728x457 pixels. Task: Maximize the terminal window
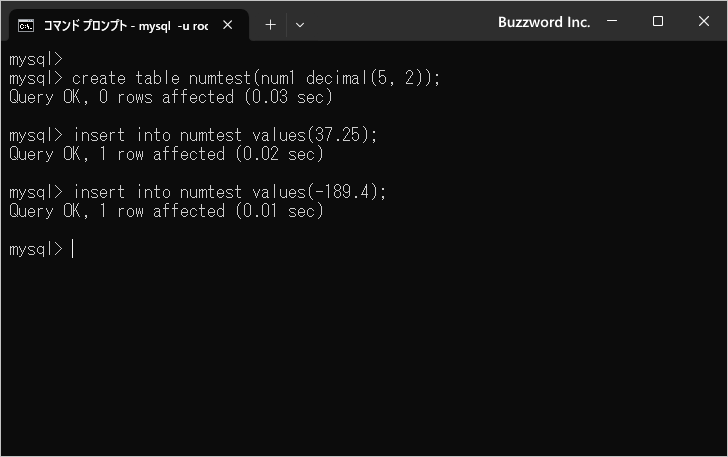click(x=657, y=21)
